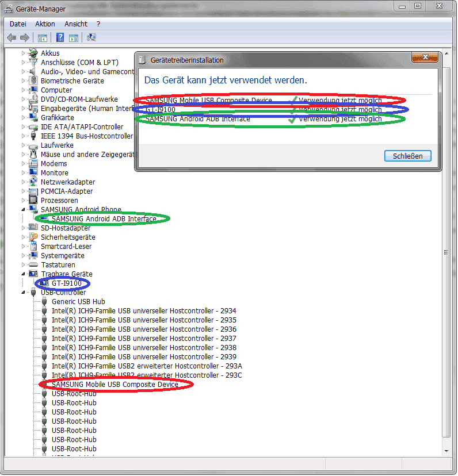This screenshot has height=476, width=458.
Task: Select the Grafikkarte display adapter icon
Action: click(33, 117)
